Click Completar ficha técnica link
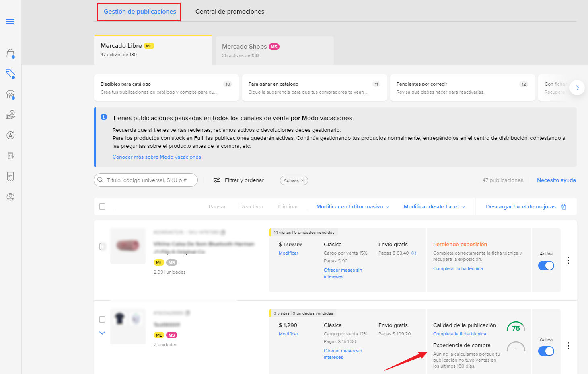The height and width of the screenshot is (374, 588). pyautogui.click(x=458, y=268)
